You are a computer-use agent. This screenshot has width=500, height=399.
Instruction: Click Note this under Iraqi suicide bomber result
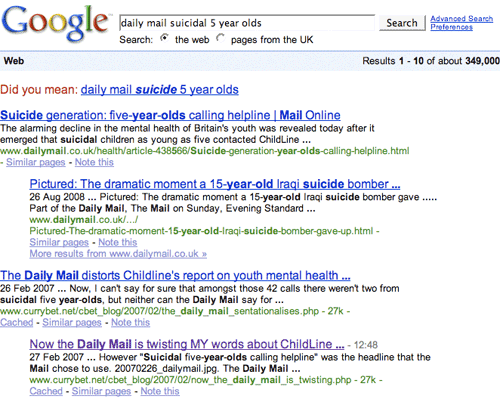pyautogui.click(x=118, y=242)
